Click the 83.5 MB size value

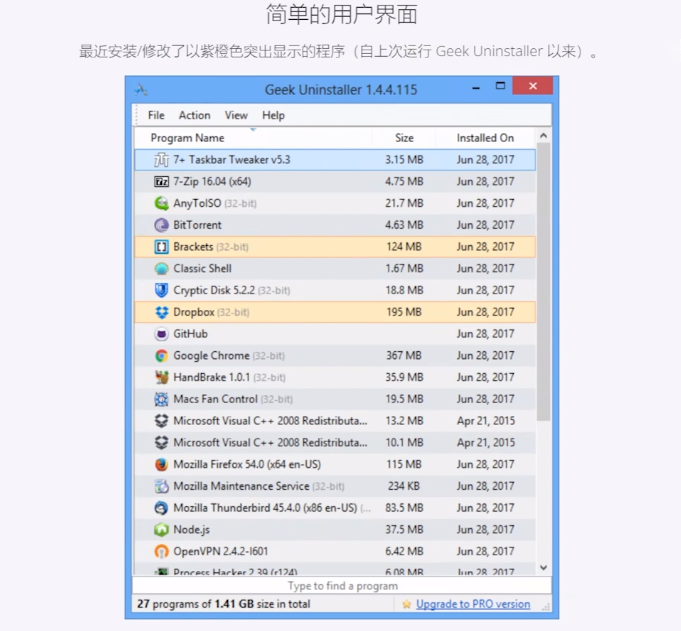point(404,508)
